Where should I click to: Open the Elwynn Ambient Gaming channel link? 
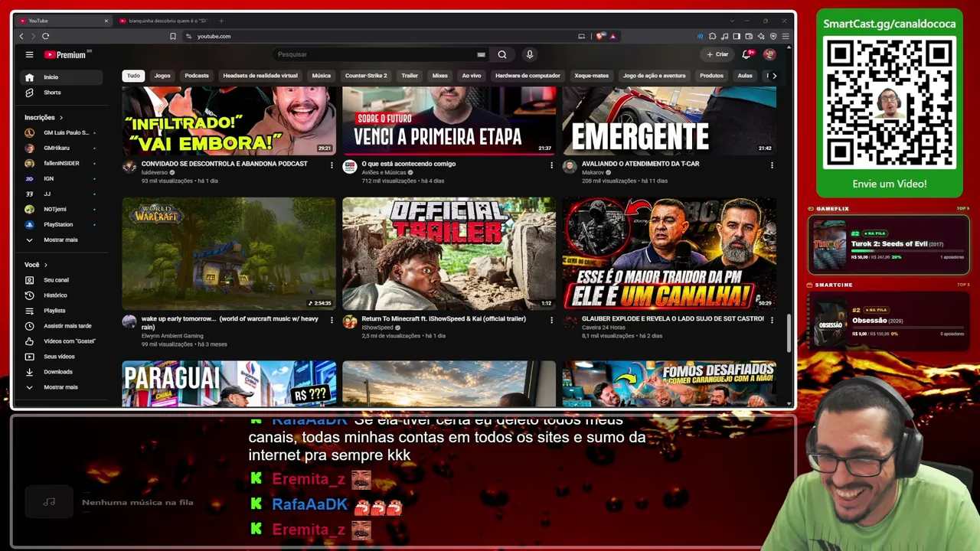coord(172,336)
